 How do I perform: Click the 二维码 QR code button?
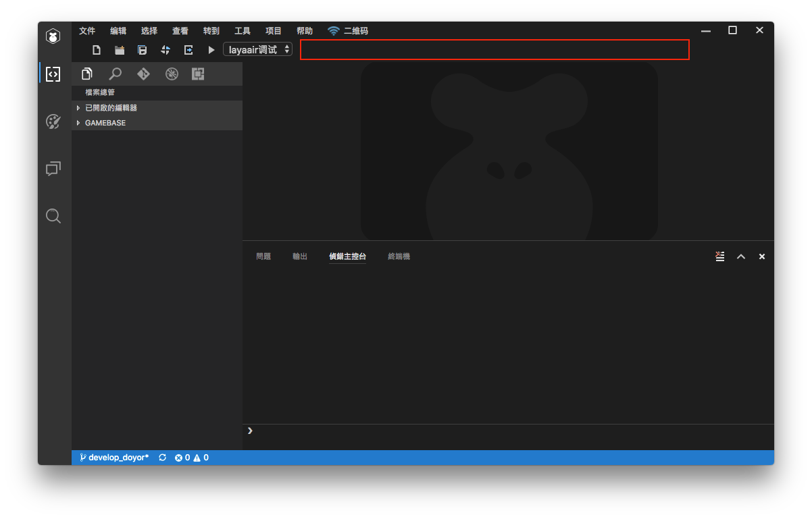tap(349, 31)
